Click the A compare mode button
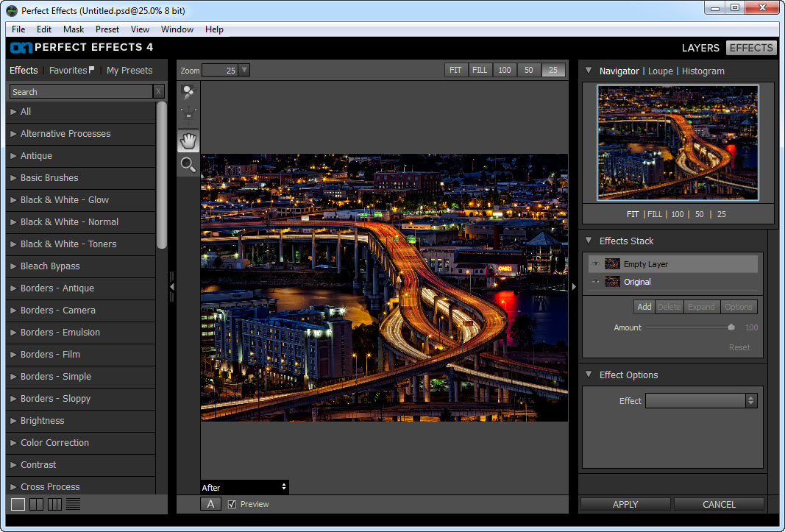This screenshot has width=785, height=532. point(210,504)
